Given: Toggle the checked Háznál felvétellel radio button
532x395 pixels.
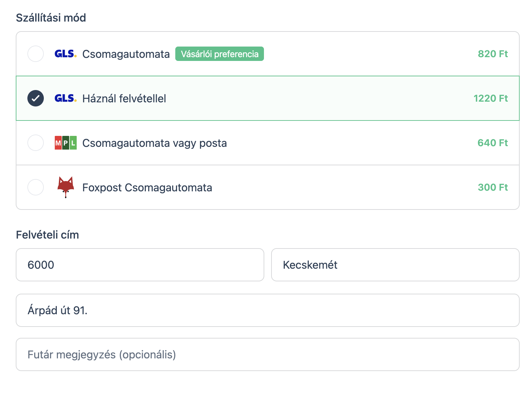Looking at the screenshot, I should [x=36, y=98].
